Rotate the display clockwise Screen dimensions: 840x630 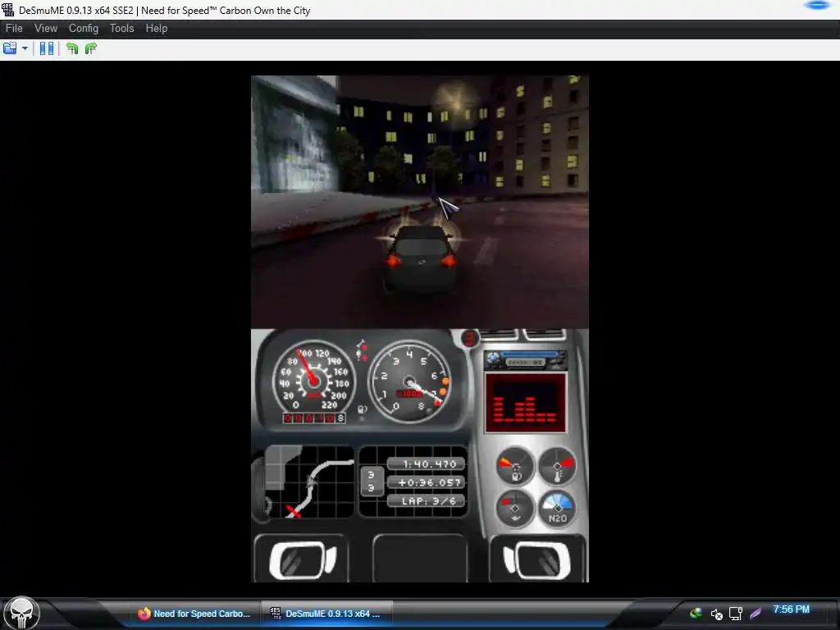[x=90, y=48]
